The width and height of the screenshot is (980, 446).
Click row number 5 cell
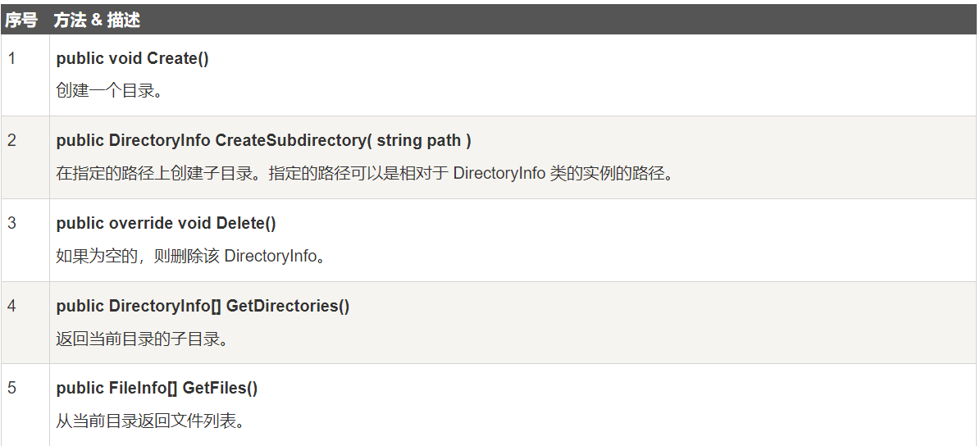point(12,388)
